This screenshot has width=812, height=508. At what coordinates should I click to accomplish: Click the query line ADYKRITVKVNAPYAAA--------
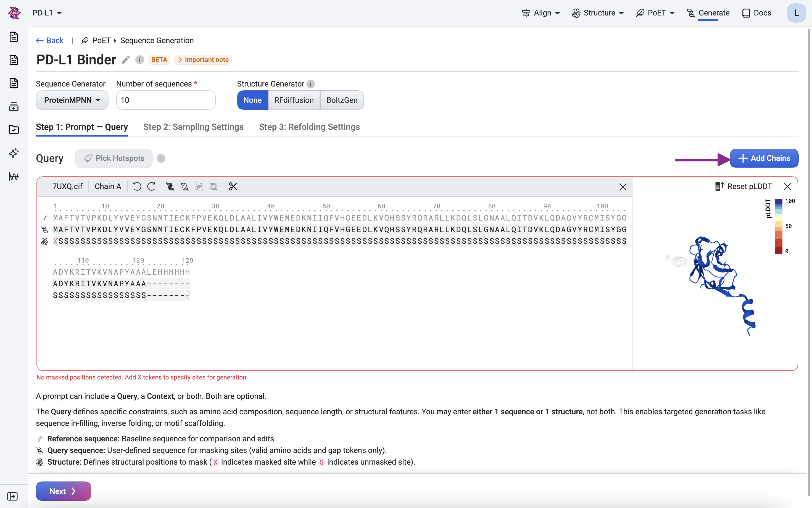(x=122, y=284)
